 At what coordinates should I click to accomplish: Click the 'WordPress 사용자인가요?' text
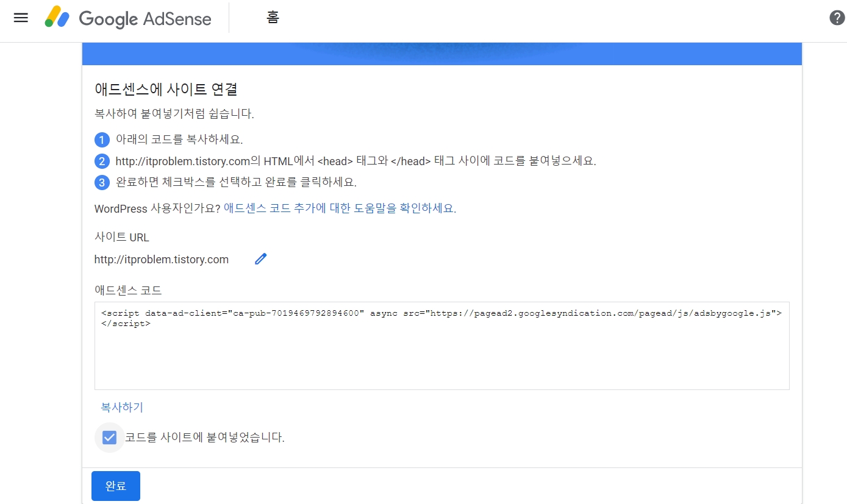pos(157,208)
